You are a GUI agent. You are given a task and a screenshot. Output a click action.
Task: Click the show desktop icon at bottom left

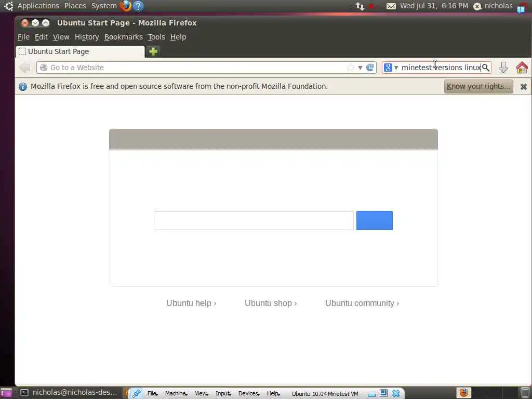coord(6,393)
